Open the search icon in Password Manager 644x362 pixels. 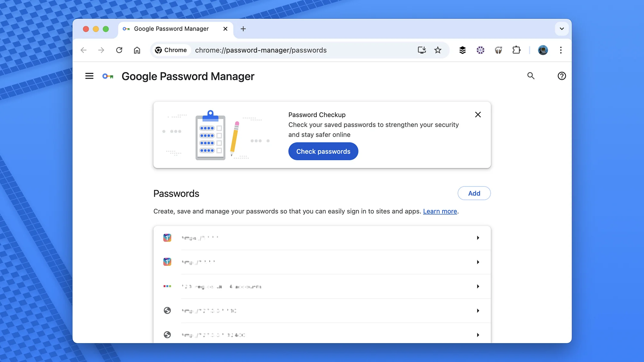pyautogui.click(x=531, y=76)
